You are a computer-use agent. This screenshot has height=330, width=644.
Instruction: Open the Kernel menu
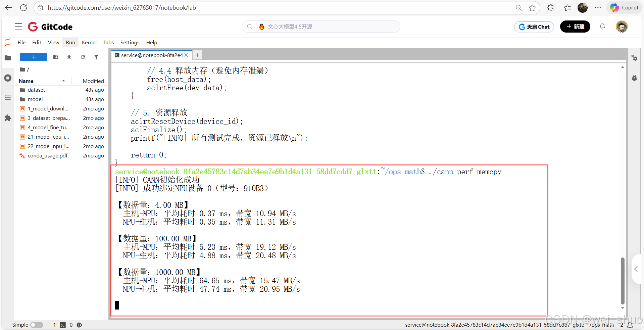pyautogui.click(x=89, y=42)
